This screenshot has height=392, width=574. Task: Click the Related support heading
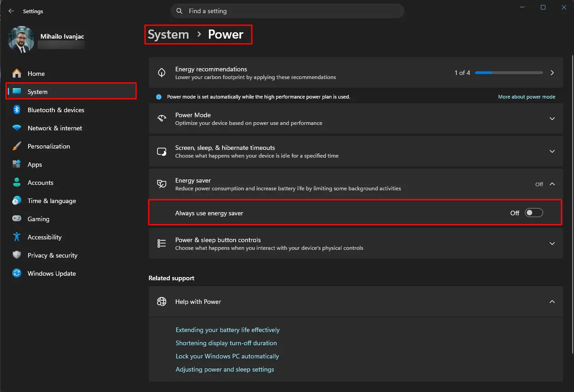(x=171, y=278)
